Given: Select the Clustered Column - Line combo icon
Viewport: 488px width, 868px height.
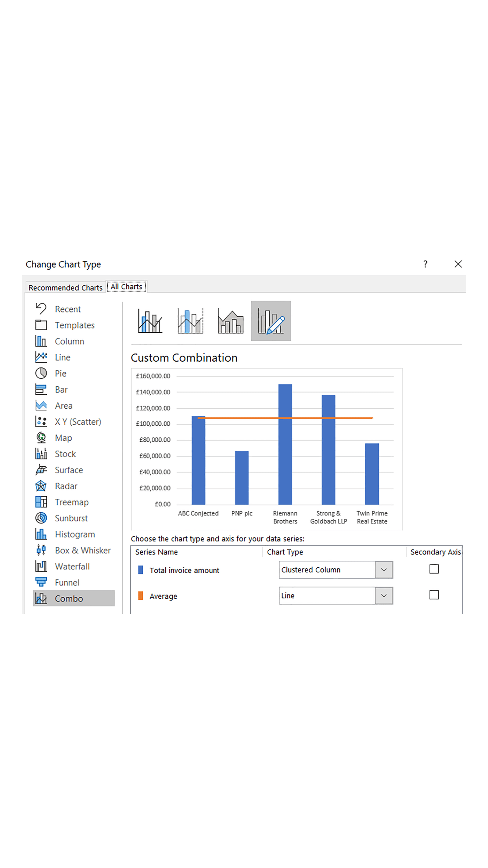Looking at the screenshot, I should coord(150,321).
